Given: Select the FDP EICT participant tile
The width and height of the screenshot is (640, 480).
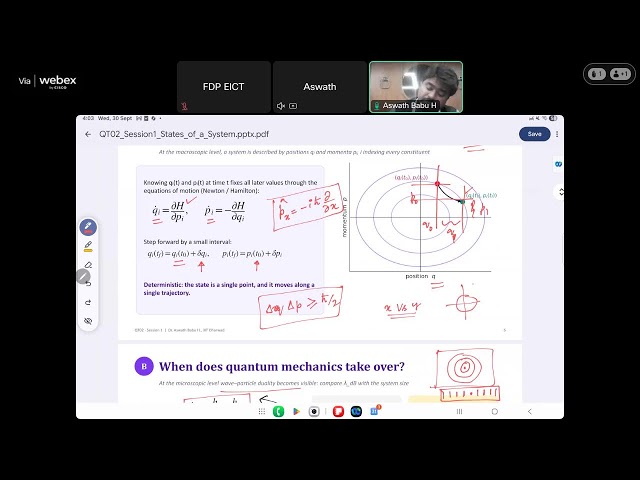Looking at the screenshot, I should point(224,87).
